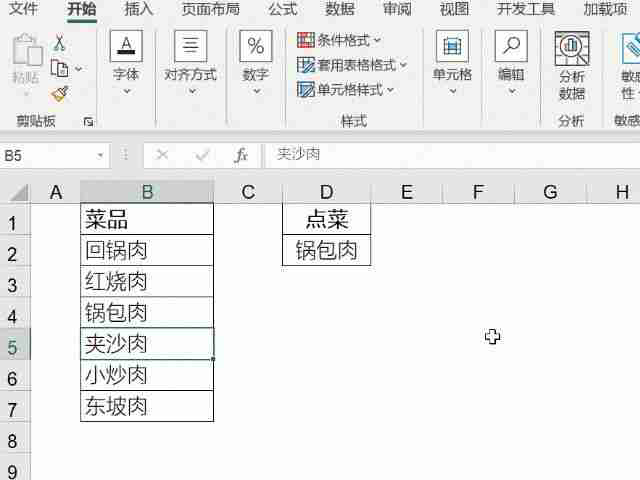Select cell containing 回锅肉
The width and height of the screenshot is (640, 480).
click(147, 250)
